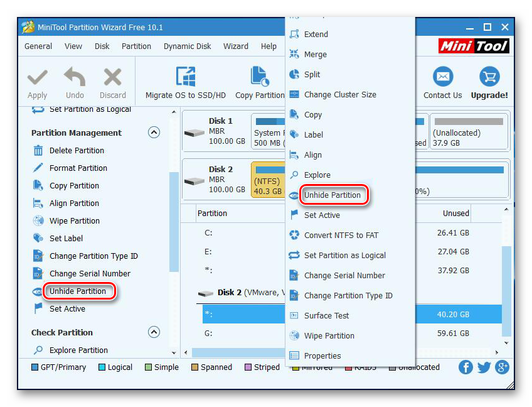Click Wipe Partition in left sidebar

pyautogui.click(x=74, y=221)
